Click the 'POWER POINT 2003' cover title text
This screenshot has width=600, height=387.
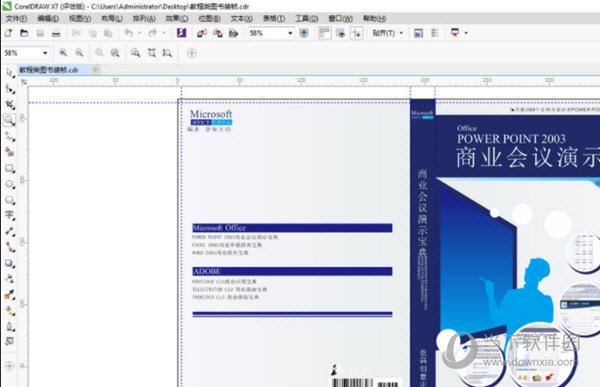pyautogui.click(x=511, y=139)
